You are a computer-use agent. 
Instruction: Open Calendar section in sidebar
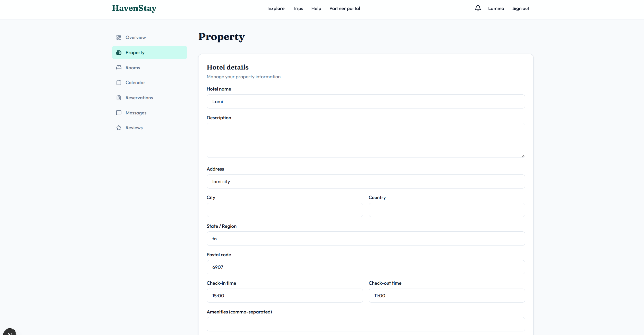pyautogui.click(x=149, y=83)
